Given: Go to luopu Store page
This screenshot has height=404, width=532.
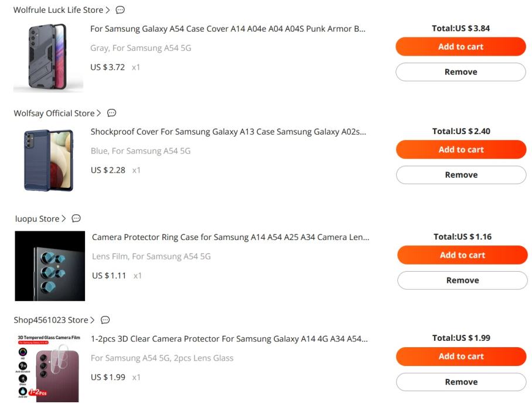Looking at the screenshot, I should [37, 218].
